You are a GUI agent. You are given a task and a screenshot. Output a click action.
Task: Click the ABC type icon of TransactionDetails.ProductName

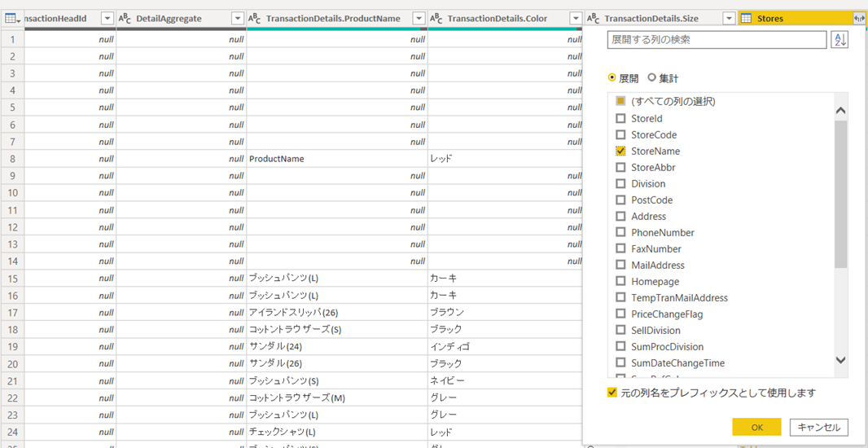click(255, 19)
